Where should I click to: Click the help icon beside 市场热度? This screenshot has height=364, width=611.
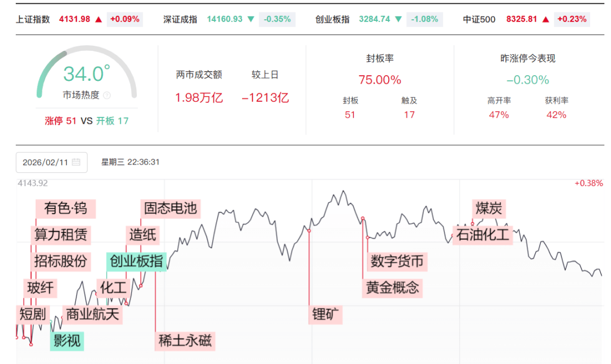pos(107,96)
